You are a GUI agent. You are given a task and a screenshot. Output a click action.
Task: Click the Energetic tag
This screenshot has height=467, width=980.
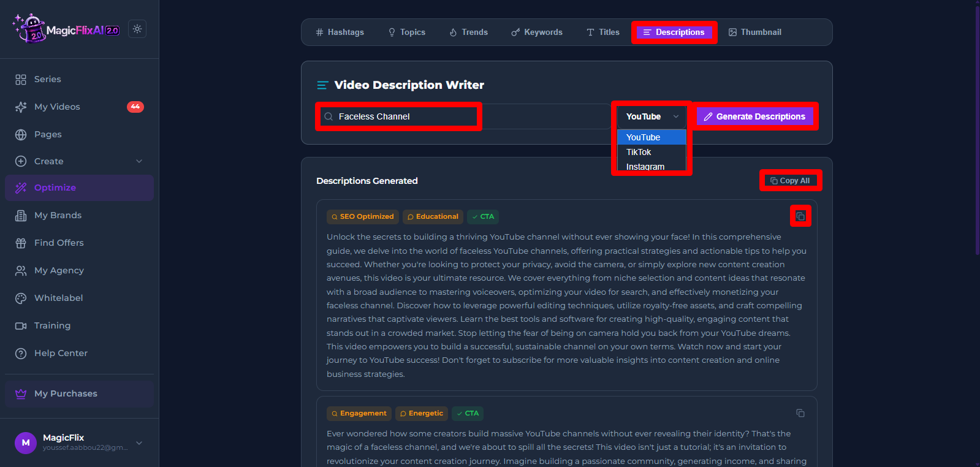[422, 413]
